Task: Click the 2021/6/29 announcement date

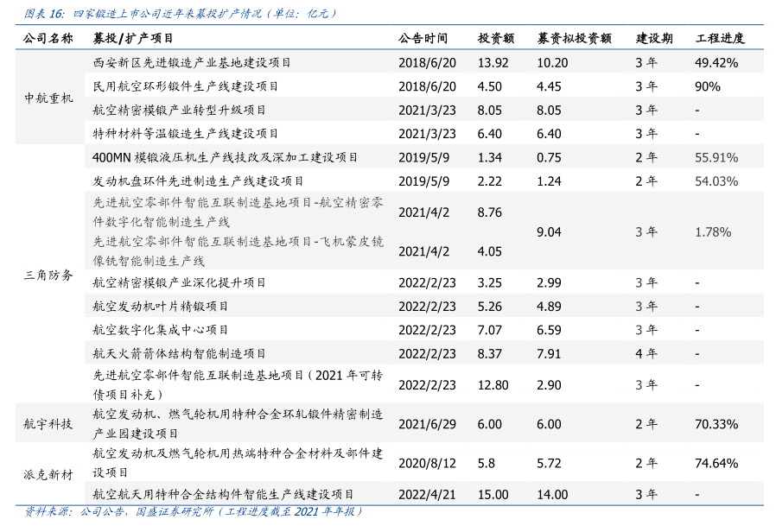Action: tap(427, 424)
